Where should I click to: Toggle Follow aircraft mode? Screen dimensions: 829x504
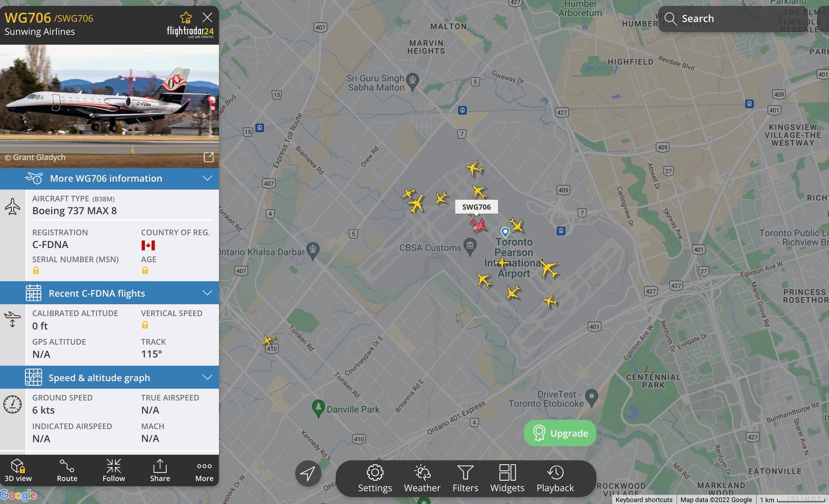pos(114,470)
